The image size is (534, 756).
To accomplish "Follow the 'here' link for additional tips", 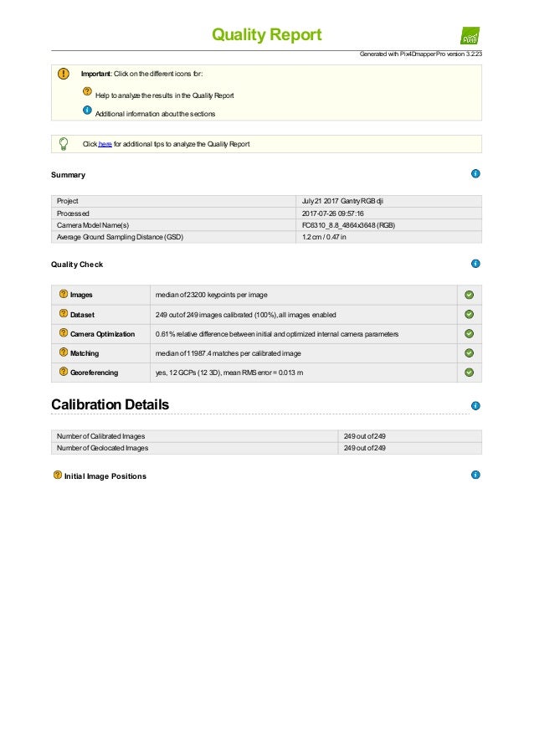I will point(105,144).
